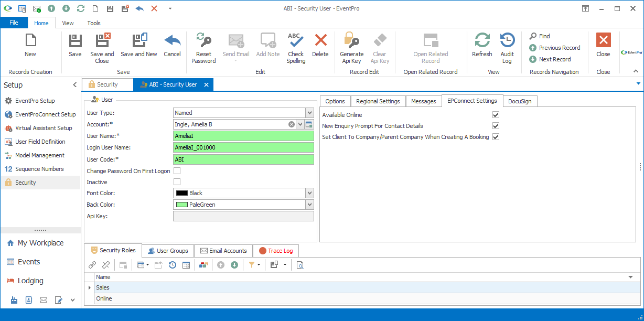Screen dimensions: 644x321
Task: Click the contacts book icon in navigation footer
Action: click(x=29, y=300)
